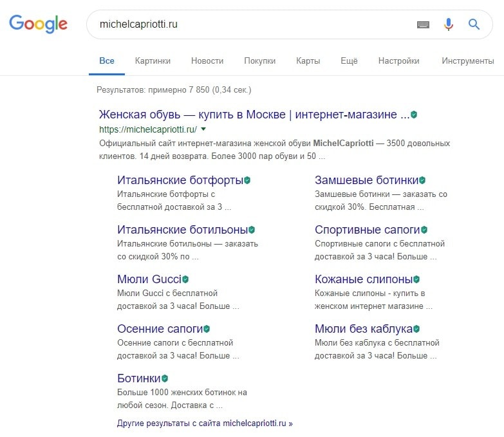Click the magnifying glass search button
The image size is (504, 437).
474,24
